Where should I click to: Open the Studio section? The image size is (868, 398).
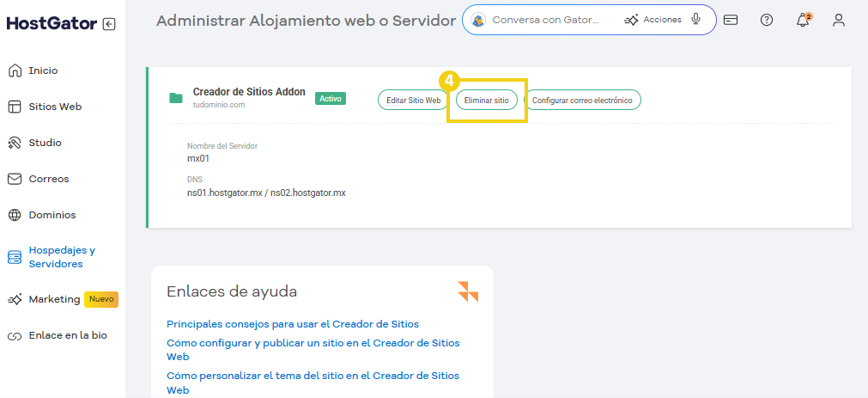(45, 143)
